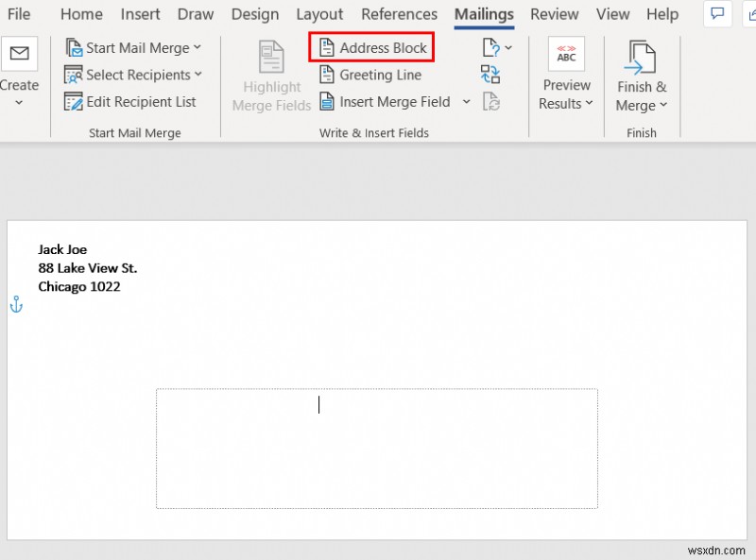This screenshot has width=756, height=560.
Task: Switch to the Mailings tab
Action: point(483,14)
